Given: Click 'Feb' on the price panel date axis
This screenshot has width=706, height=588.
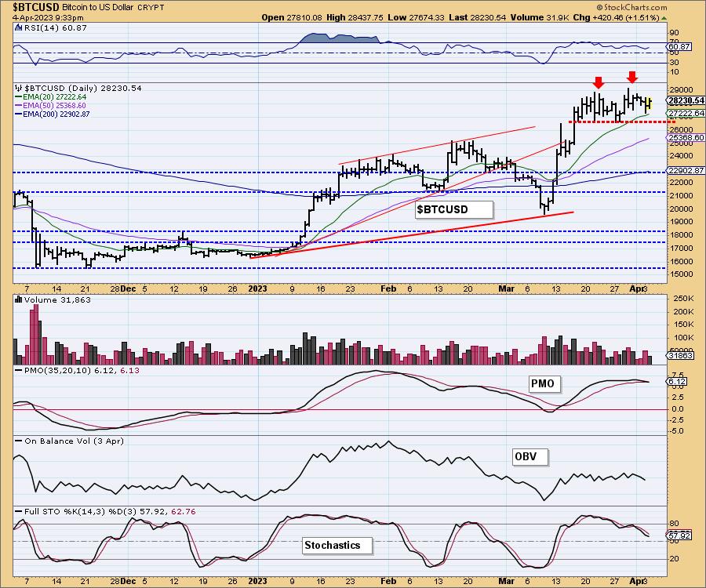Looking at the screenshot, I should coord(388,289).
